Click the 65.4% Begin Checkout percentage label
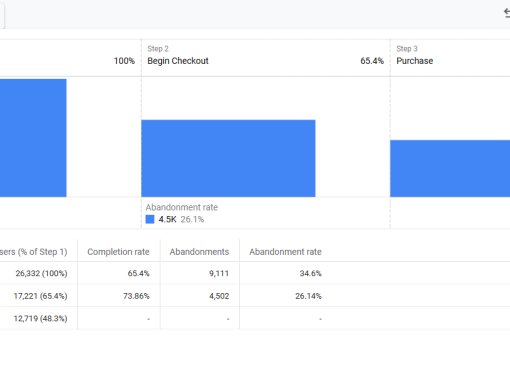The width and height of the screenshot is (510, 382). tap(372, 61)
